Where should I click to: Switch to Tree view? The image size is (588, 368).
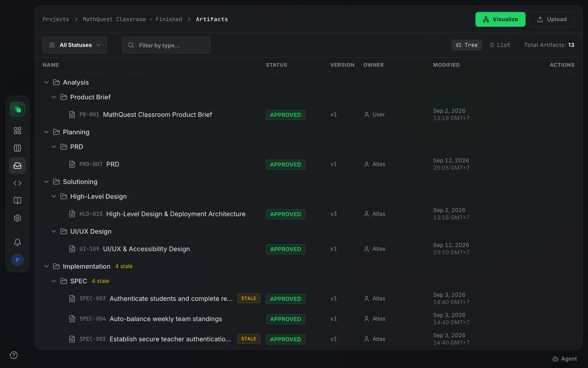click(x=467, y=45)
